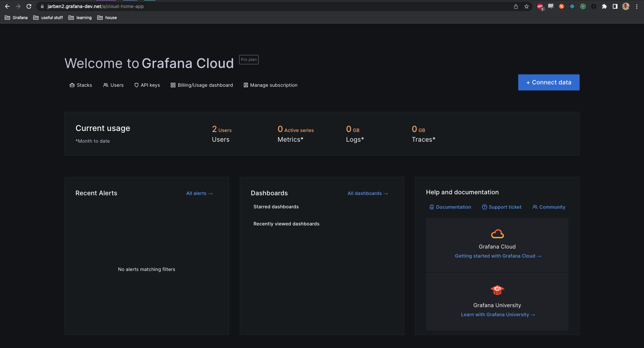Click the orange Grafana Cloud cloud icon
The width and height of the screenshot is (644, 348).
(497, 234)
